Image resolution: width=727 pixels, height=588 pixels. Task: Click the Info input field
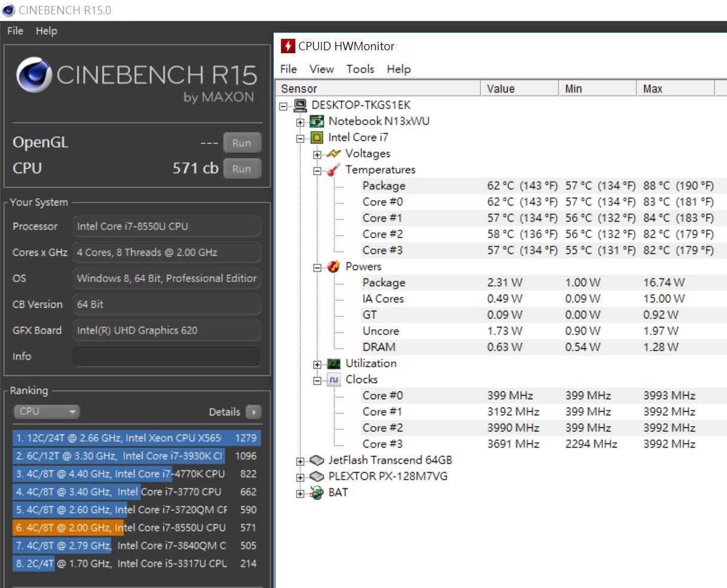click(167, 356)
